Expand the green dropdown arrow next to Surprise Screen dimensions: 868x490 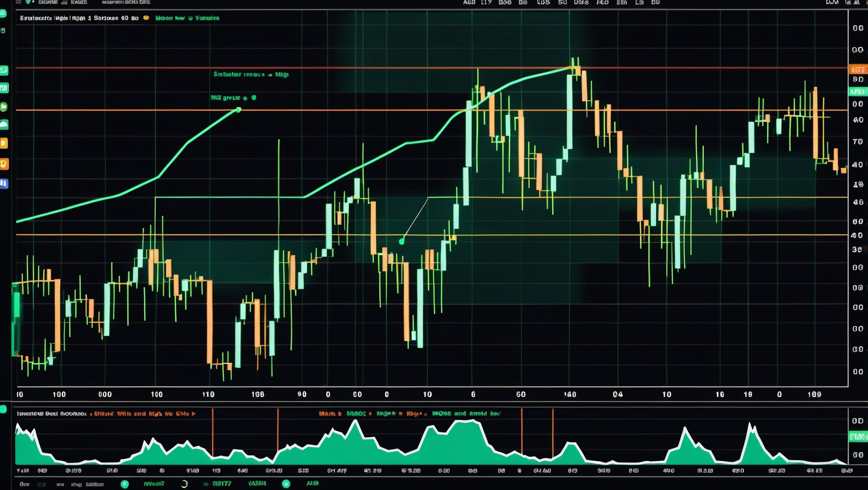[x=190, y=18]
